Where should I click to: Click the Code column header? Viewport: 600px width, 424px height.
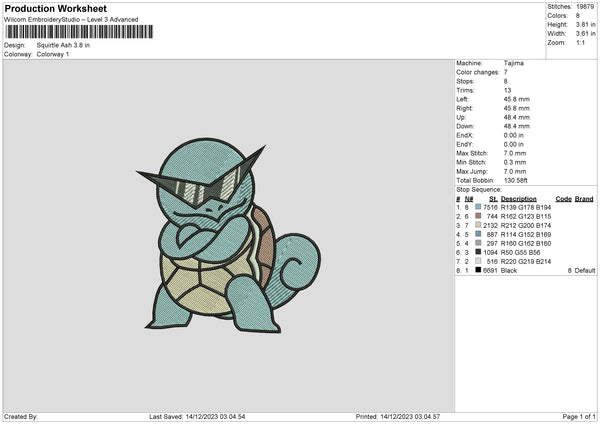tap(563, 198)
